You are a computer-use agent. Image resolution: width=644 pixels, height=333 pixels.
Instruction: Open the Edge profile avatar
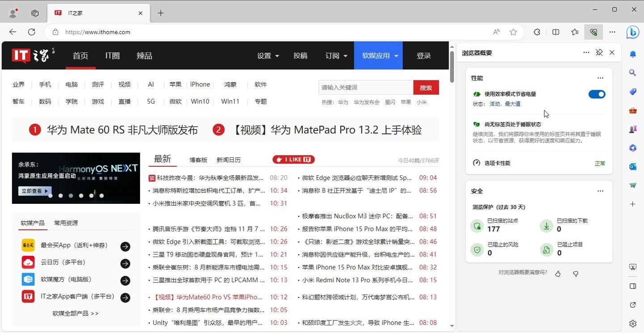pos(13,13)
